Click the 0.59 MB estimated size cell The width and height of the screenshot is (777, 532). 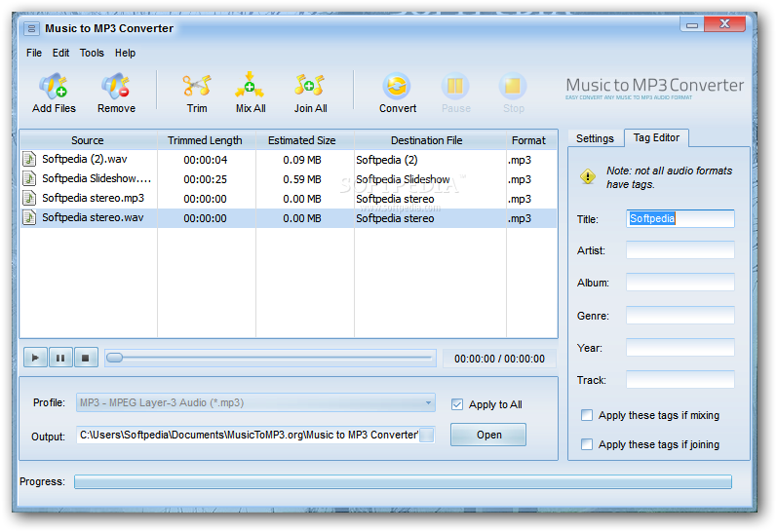[x=302, y=179]
